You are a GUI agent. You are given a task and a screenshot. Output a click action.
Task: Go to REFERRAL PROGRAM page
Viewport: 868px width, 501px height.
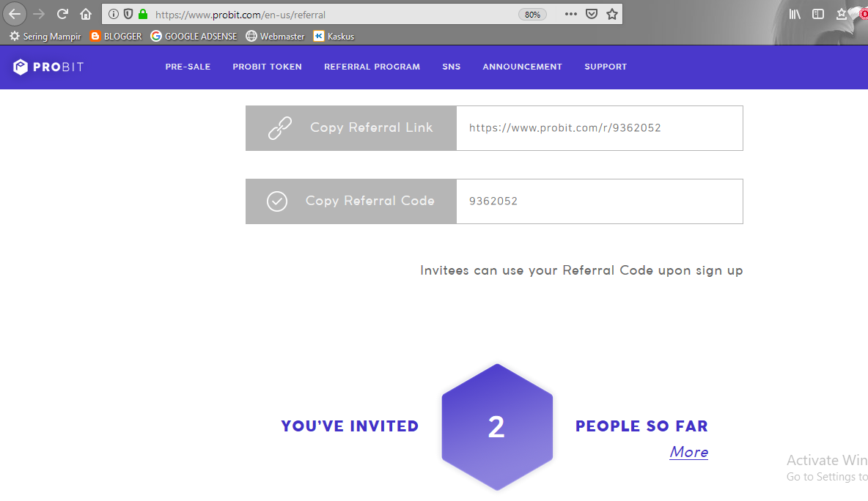coord(372,67)
